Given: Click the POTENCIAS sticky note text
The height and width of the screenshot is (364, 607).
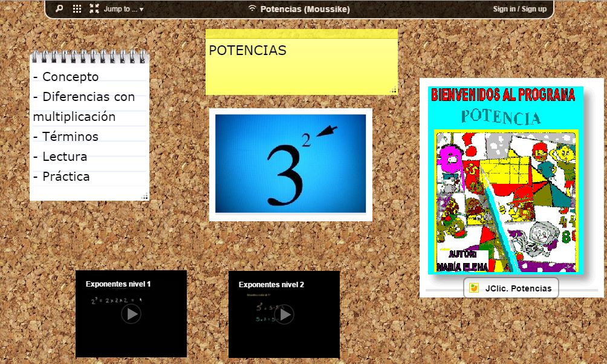Looking at the screenshot, I should click(248, 51).
